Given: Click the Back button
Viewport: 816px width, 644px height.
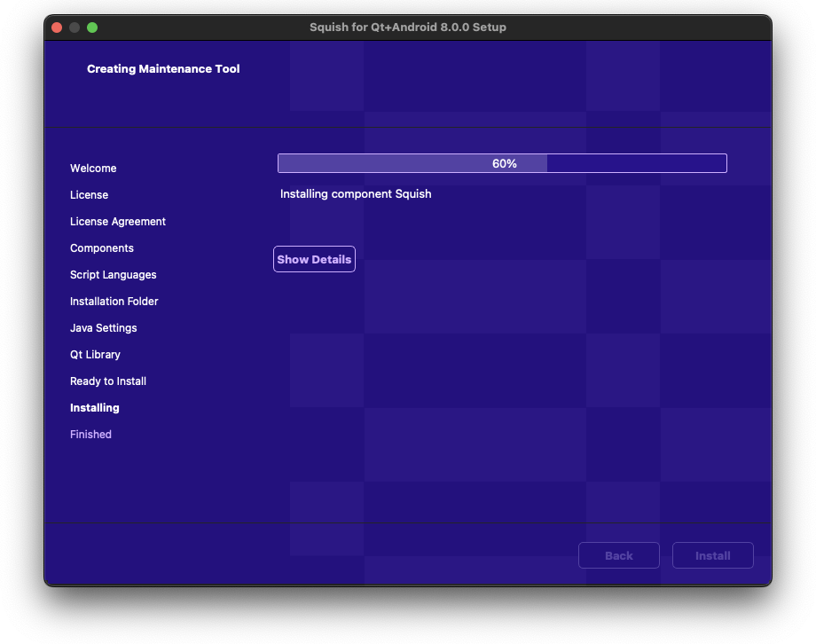Looking at the screenshot, I should [x=618, y=555].
